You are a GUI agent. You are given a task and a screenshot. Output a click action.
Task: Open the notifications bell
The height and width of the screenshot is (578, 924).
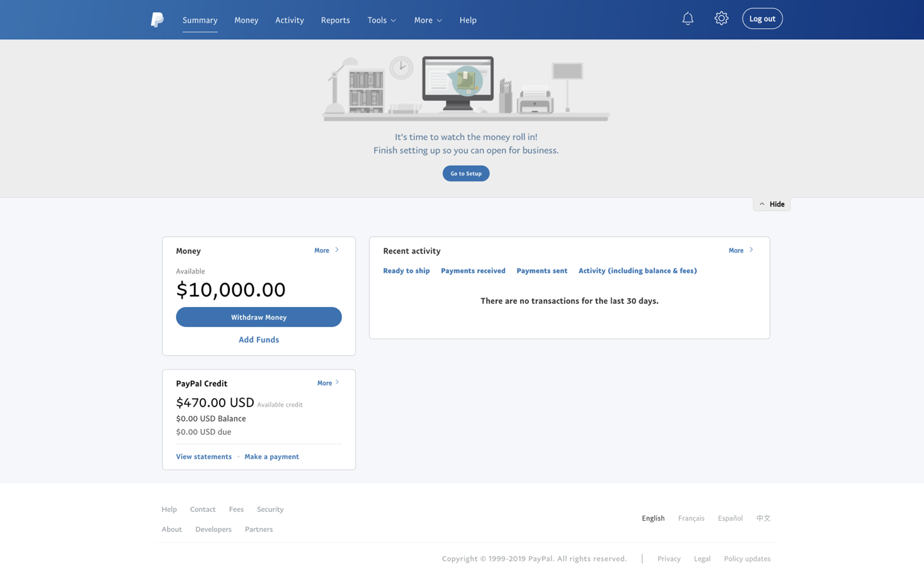[688, 19]
